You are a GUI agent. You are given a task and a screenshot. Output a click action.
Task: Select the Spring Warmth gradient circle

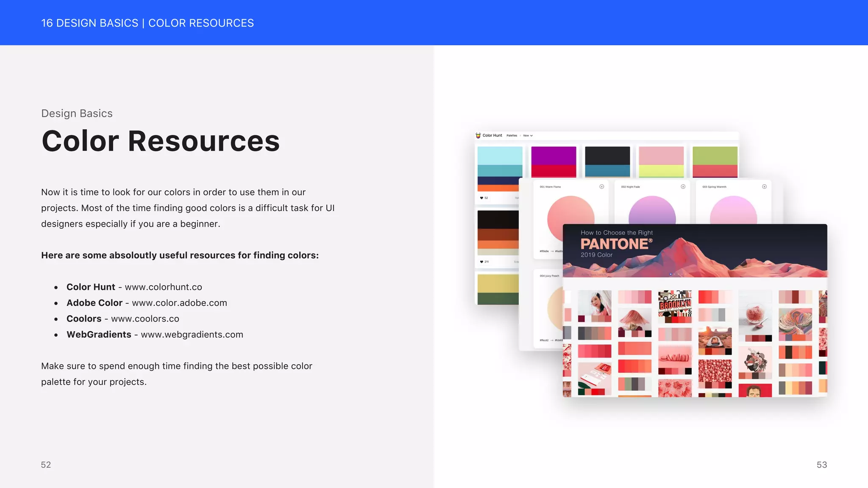[x=733, y=210]
